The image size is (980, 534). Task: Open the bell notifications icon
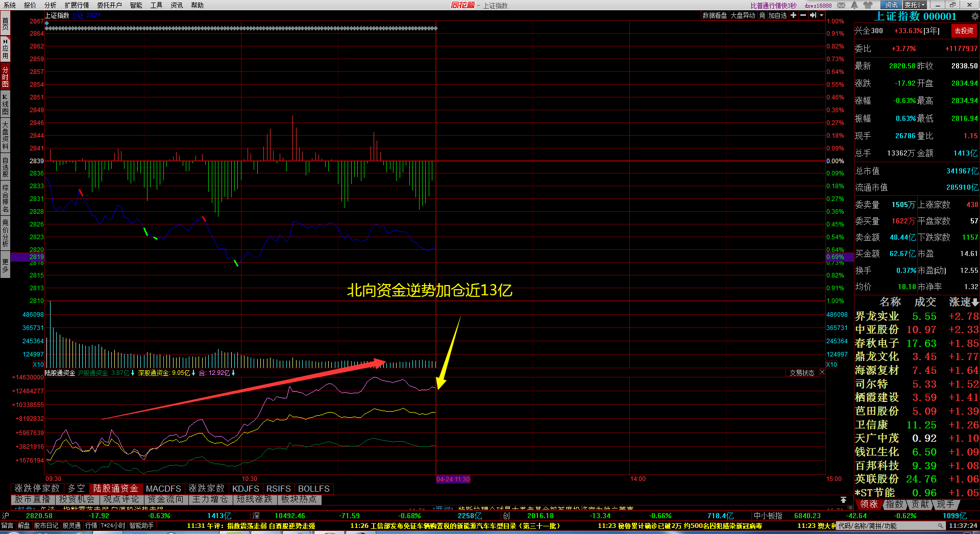click(854, 5)
